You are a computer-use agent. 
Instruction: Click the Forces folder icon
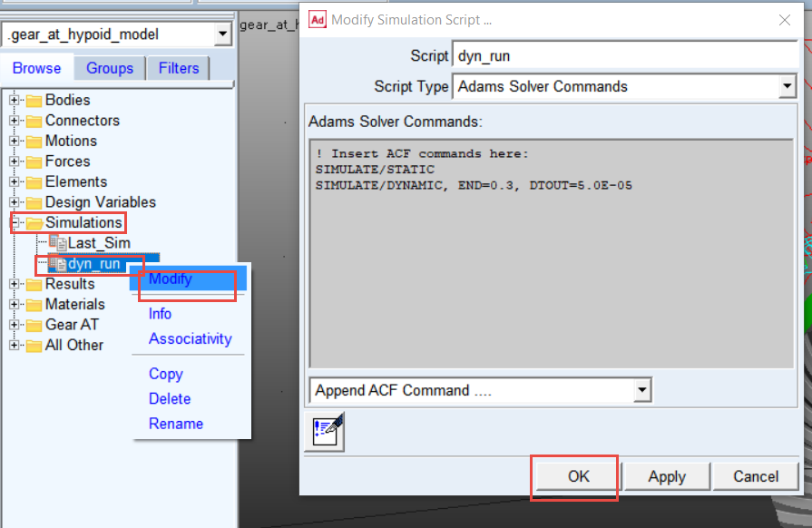[34, 161]
